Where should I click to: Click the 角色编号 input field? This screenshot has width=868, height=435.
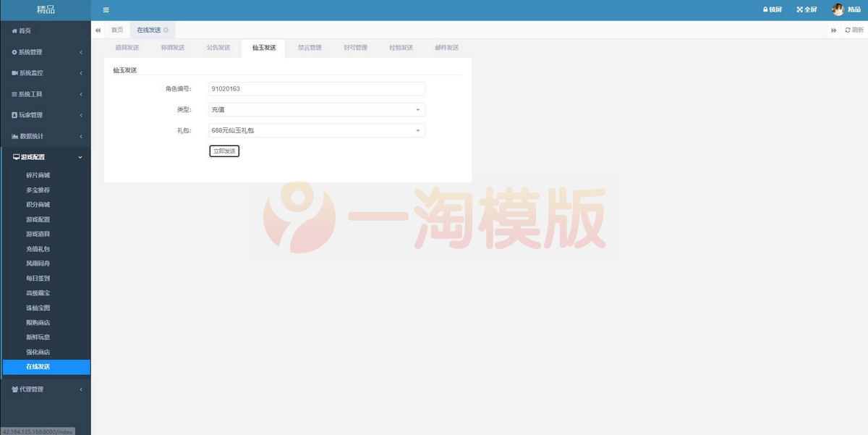[x=316, y=88]
